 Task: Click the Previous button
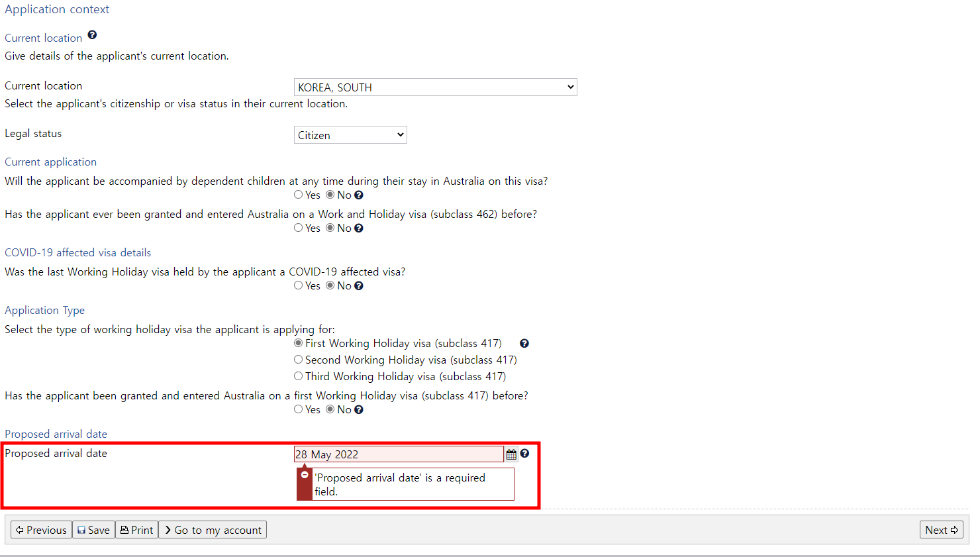click(x=41, y=530)
